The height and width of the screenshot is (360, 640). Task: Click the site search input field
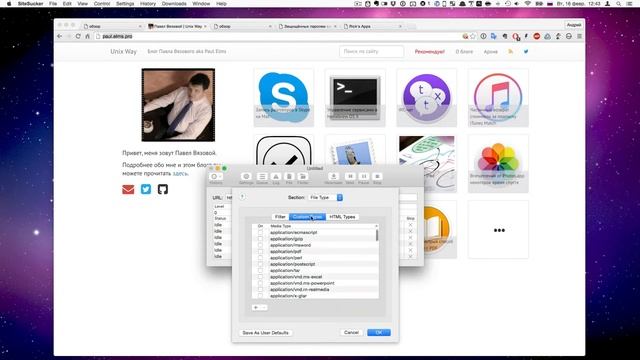371,51
